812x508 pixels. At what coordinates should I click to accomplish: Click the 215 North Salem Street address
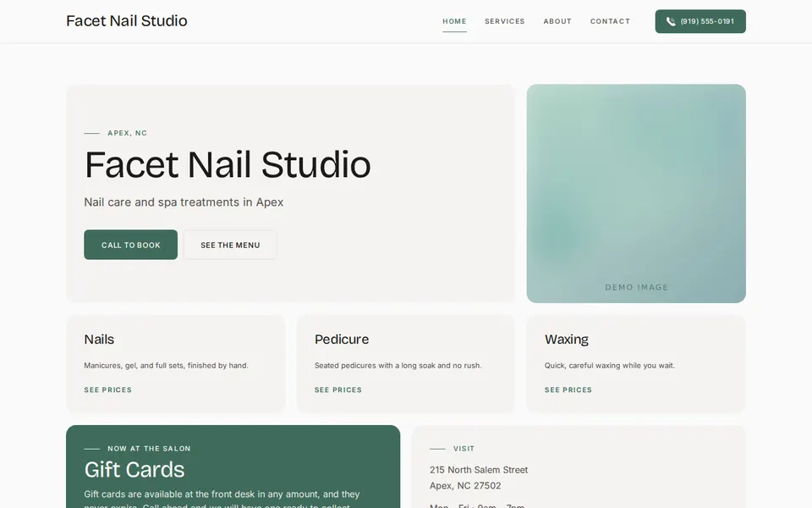pyautogui.click(x=479, y=470)
